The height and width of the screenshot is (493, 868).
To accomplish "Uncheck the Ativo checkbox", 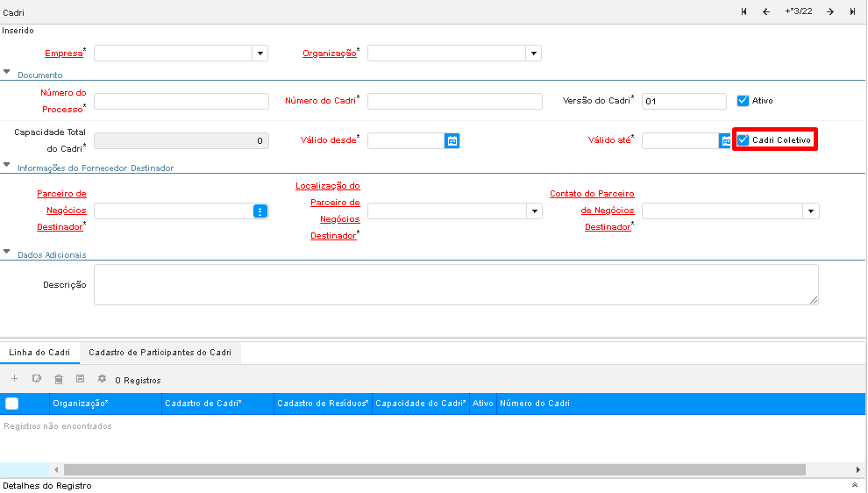I will (x=743, y=101).
